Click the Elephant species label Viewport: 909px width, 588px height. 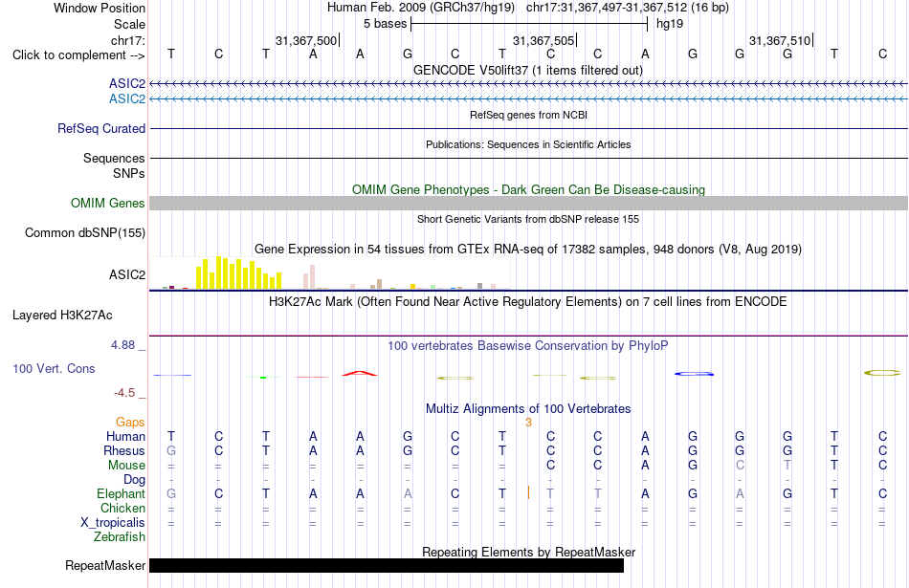[x=122, y=494]
